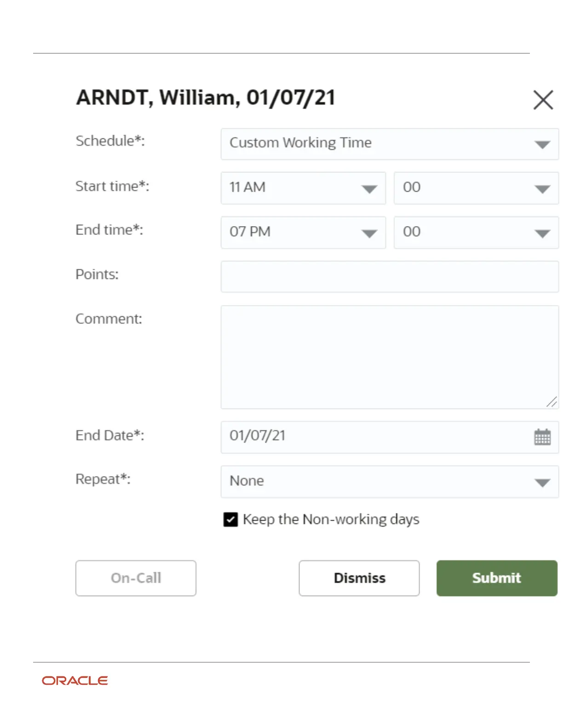
Task: Click inside the Comment text area
Action: [390, 357]
